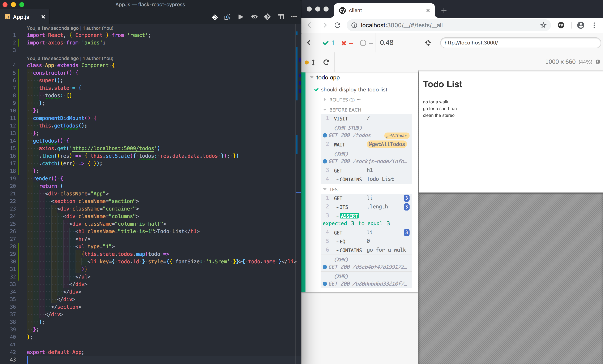Viewport: 603px width, 364px height.
Task: Click the ASSERT command in the log
Action: (x=349, y=216)
